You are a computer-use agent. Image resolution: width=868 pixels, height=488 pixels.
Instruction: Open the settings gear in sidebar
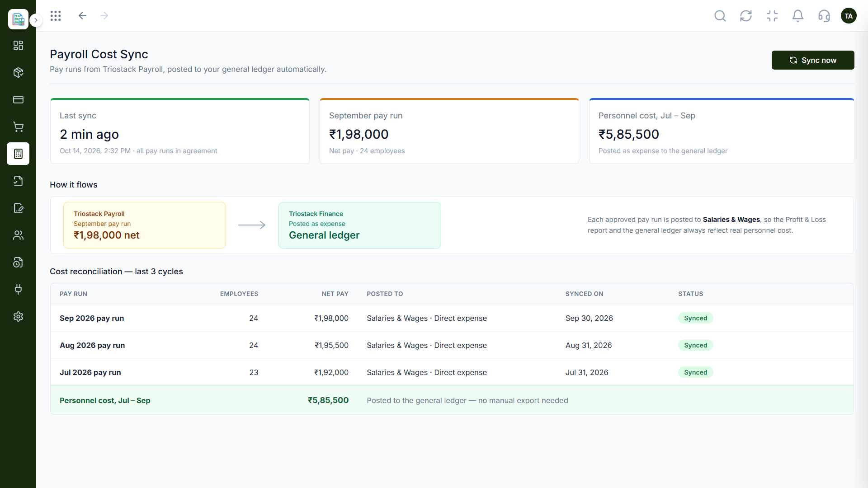coord(18,316)
